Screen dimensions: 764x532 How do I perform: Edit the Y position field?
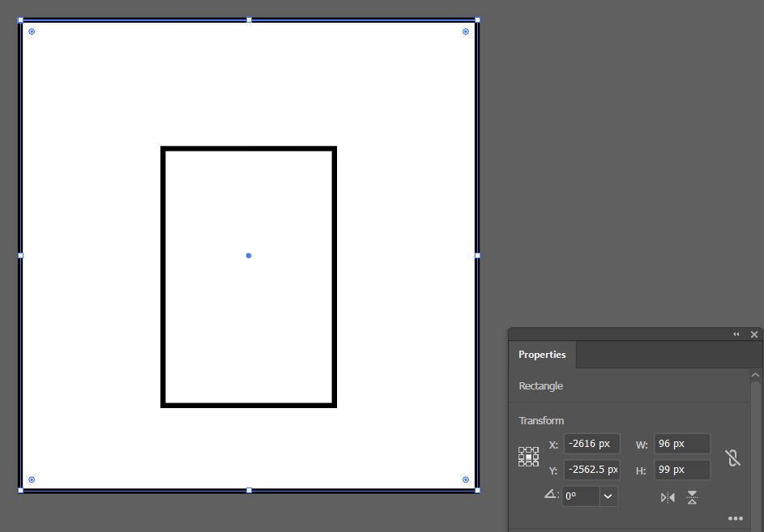591,470
